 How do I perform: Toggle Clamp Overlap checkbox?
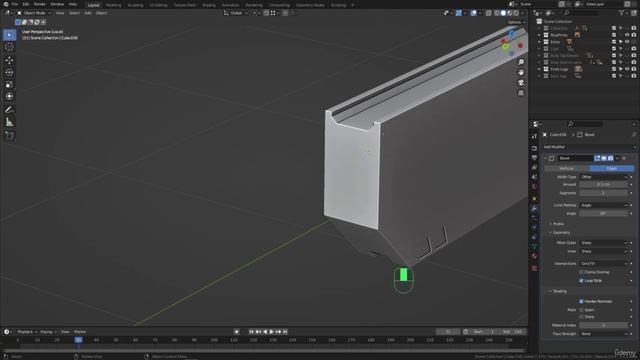[581, 272]
